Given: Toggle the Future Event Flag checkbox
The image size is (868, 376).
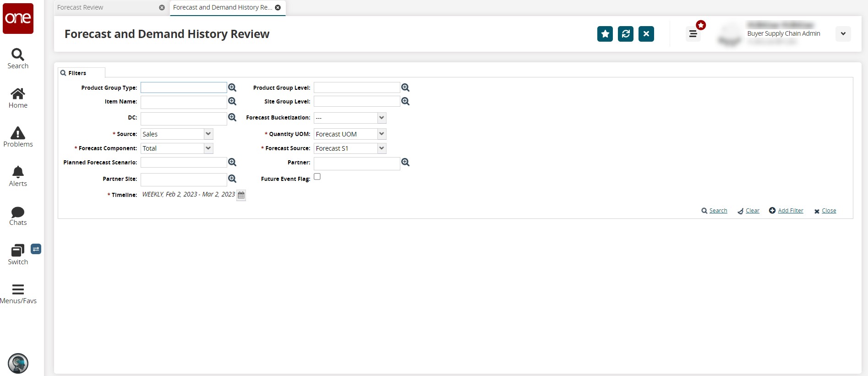Looking at the screenshot, I should 317,177.
